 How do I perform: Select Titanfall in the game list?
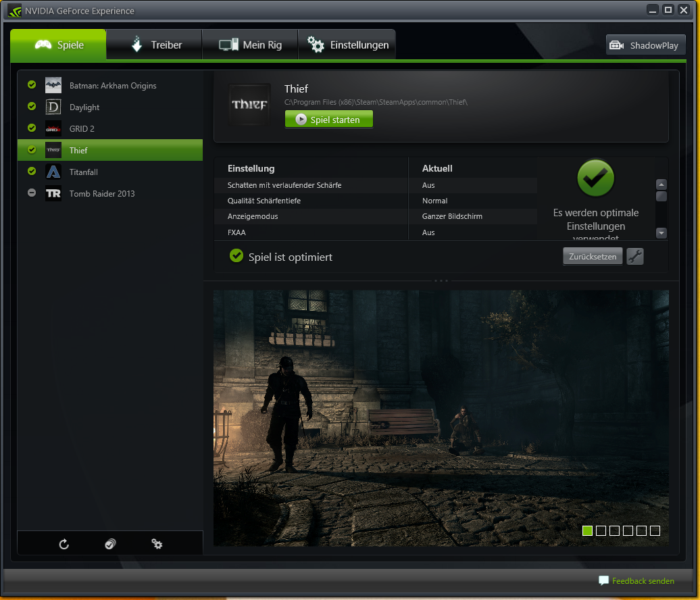pos(110,172)
